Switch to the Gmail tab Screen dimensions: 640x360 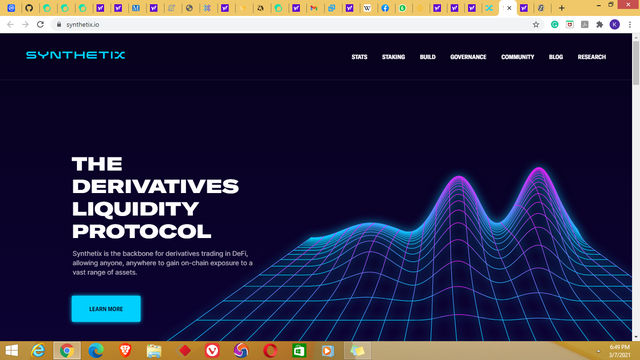pyautogui.click(x=314, y=8)
